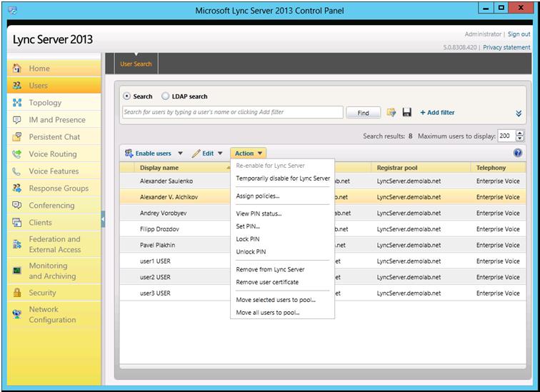Image resolution: width=540 pixels, height=392 pixels.
Task: Click the open saved query icon
Action: point(391,112)
